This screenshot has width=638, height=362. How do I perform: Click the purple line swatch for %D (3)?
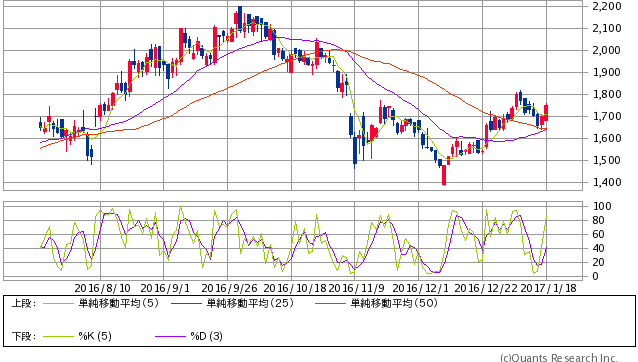tap(170, 336)
